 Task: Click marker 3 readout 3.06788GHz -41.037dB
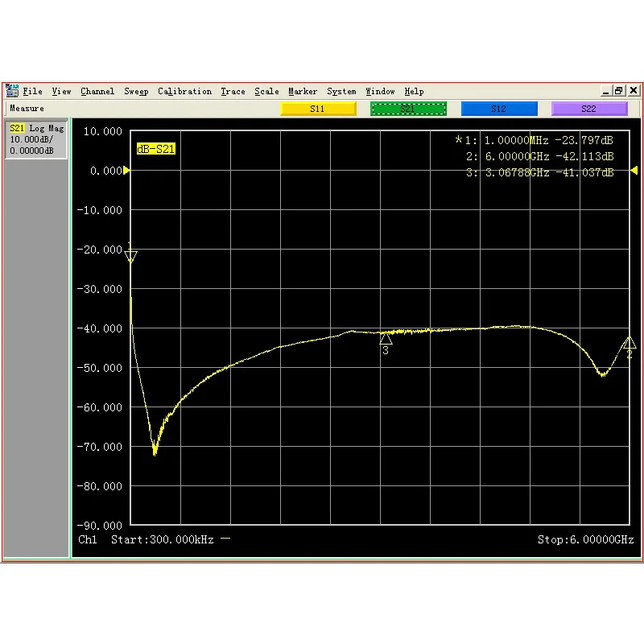coord(539,172)
